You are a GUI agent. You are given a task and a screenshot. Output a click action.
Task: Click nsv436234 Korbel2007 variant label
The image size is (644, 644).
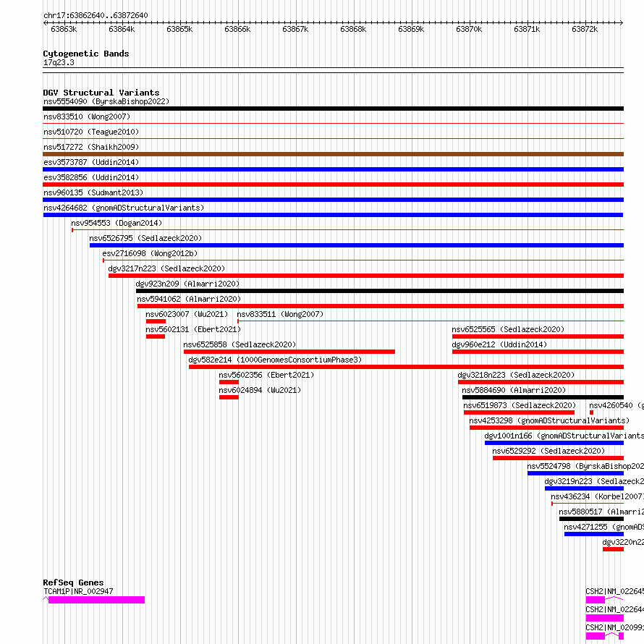click(597, 496)
